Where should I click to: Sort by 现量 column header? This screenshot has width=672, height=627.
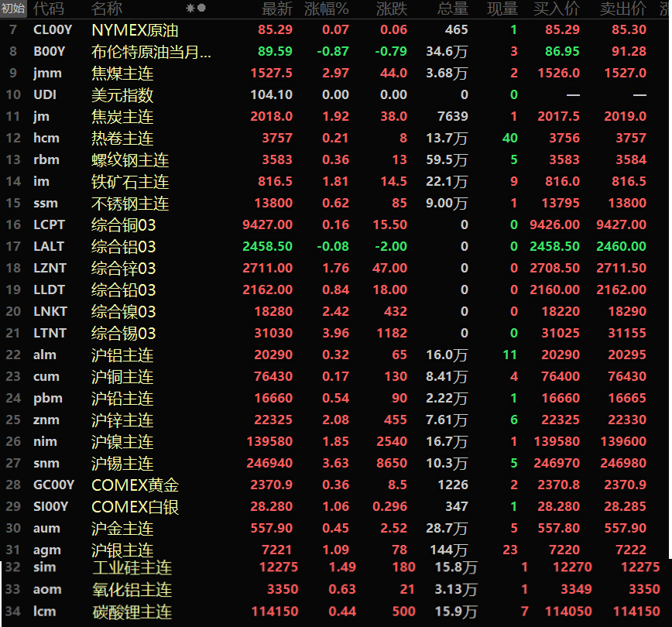pos(502,9)
